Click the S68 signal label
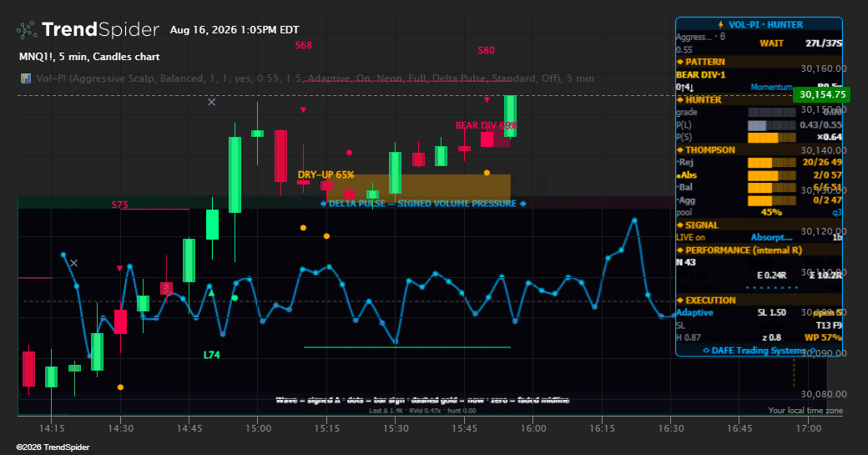This screenshot has width=868, height=455. [303, 45]
